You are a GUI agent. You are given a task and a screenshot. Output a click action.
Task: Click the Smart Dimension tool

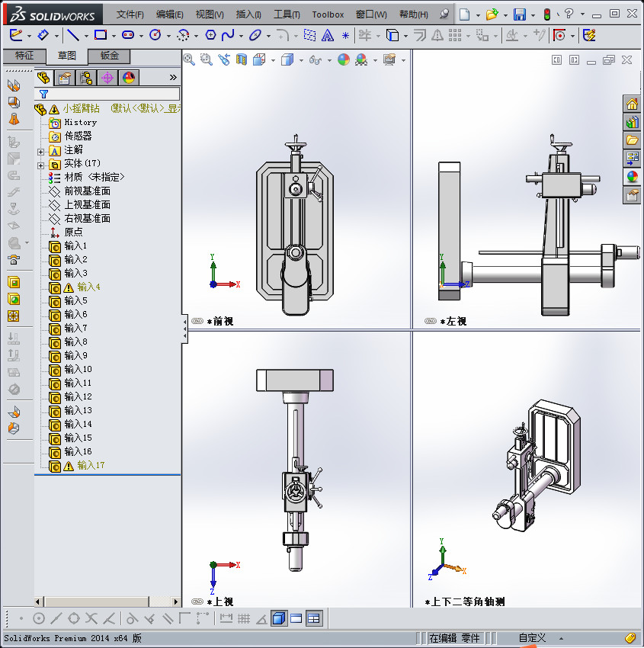point(43,36)
